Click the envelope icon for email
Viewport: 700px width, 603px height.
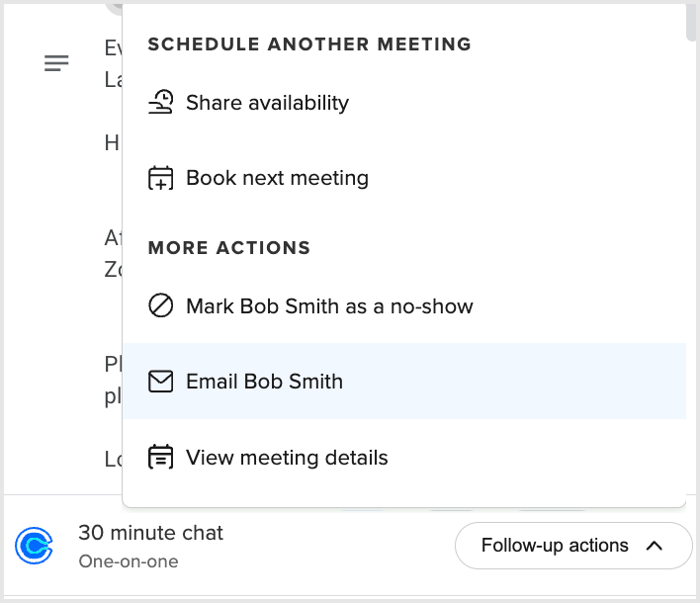coord(160,382)
